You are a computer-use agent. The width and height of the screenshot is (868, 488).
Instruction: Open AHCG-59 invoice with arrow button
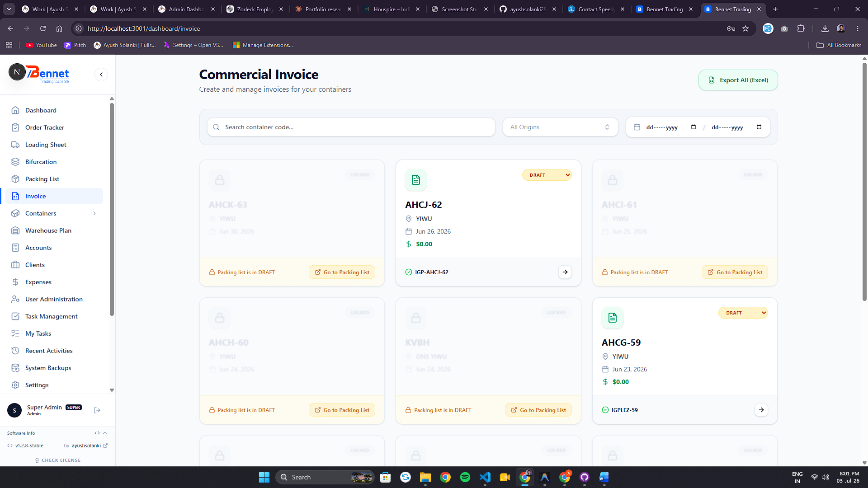(x=761, y=410)
